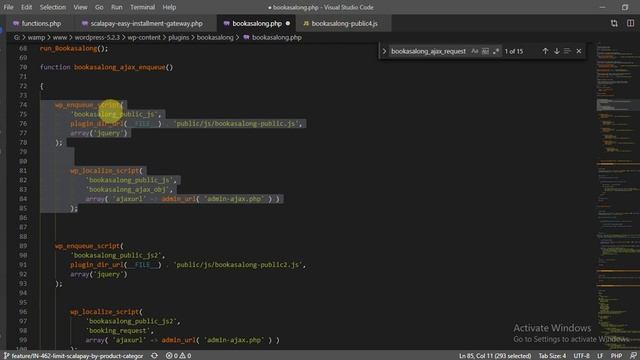Viewport: 640px width, 360px height.
Task: Click feedback icon in status bar
Action: 633,356
